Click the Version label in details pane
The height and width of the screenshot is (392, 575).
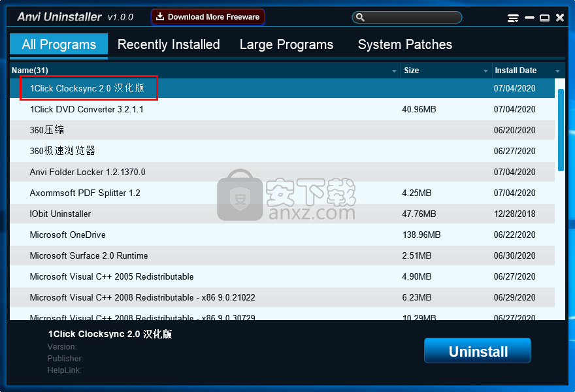point(62,346)
